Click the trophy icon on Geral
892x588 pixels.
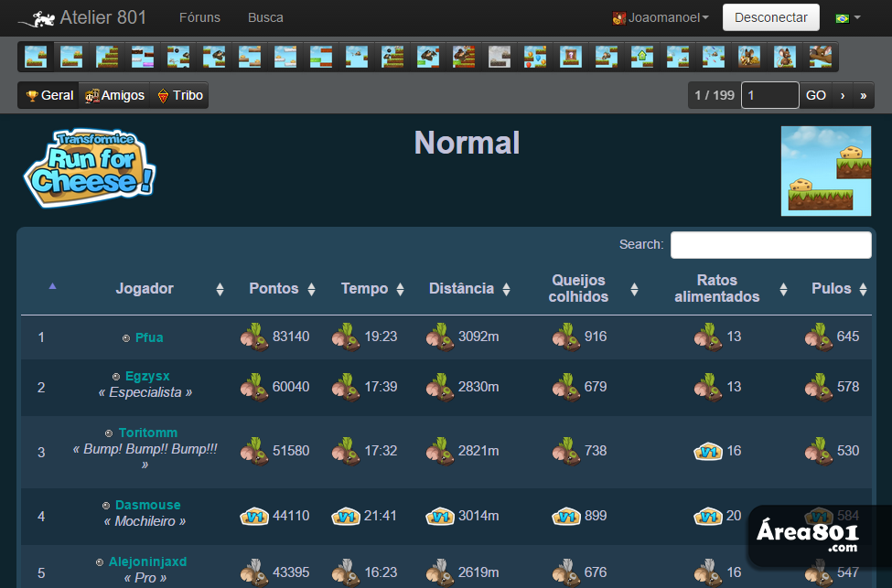[x=32, y=95]
